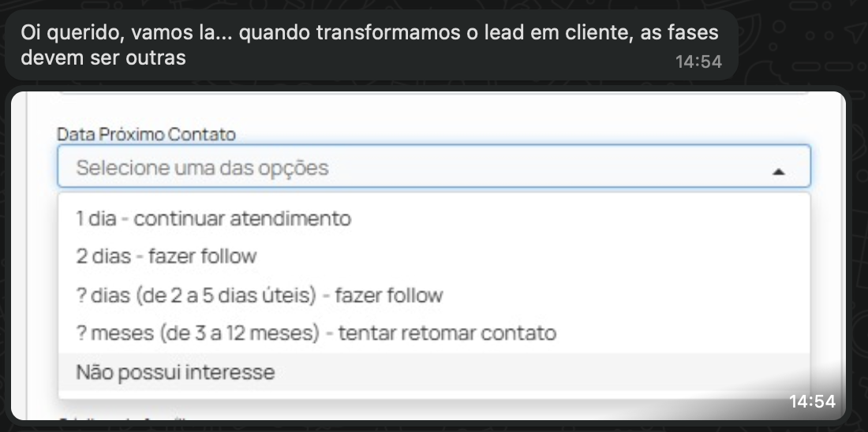Click the cut-off label below the options list
The height and width of the screenshot is (432, 868).
click(x=126, y=417)
